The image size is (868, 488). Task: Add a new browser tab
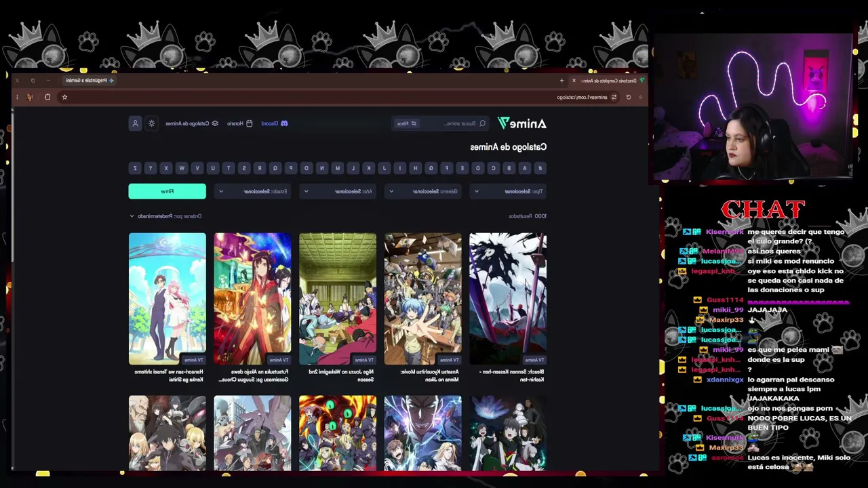point(561,81)
